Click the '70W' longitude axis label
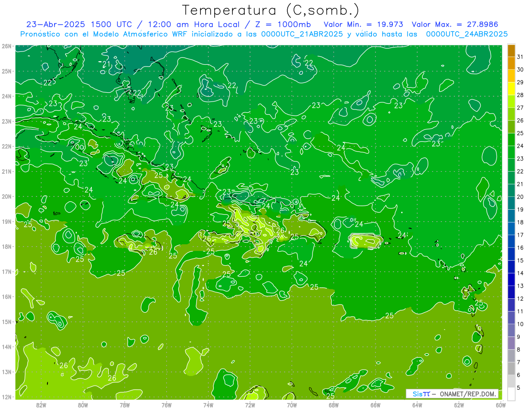532x411 pixels. pyautogui.click(x=292, y=405)
